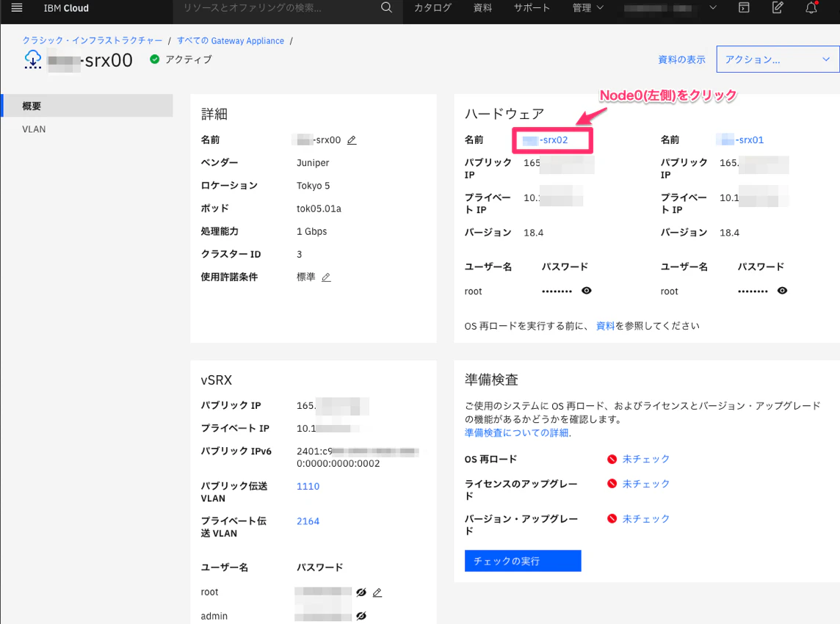Click the Juniper vendor value

(313, 163)
